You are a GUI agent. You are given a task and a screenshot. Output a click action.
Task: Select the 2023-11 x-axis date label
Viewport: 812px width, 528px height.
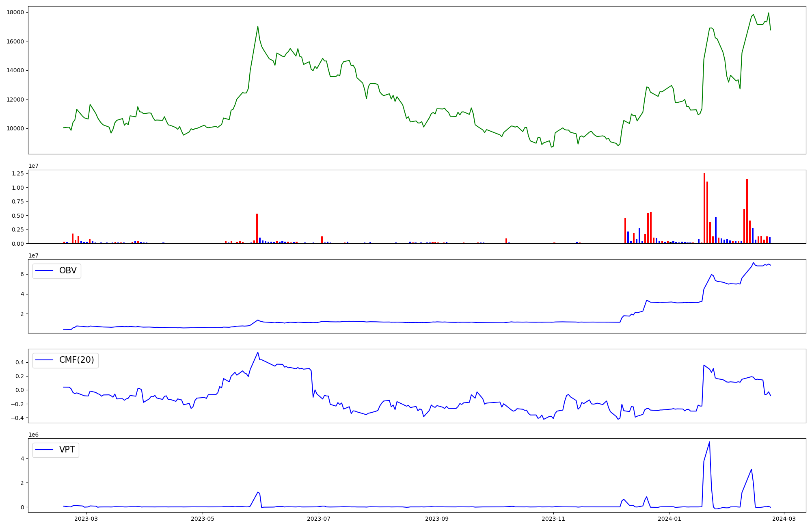click(553, 519)
